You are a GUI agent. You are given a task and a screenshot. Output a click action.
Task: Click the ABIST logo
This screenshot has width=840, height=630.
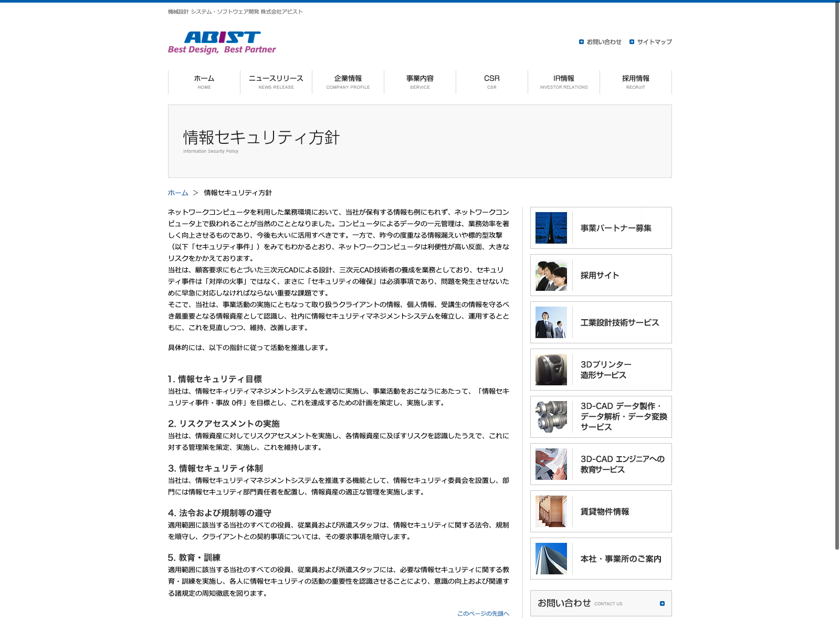222,43
